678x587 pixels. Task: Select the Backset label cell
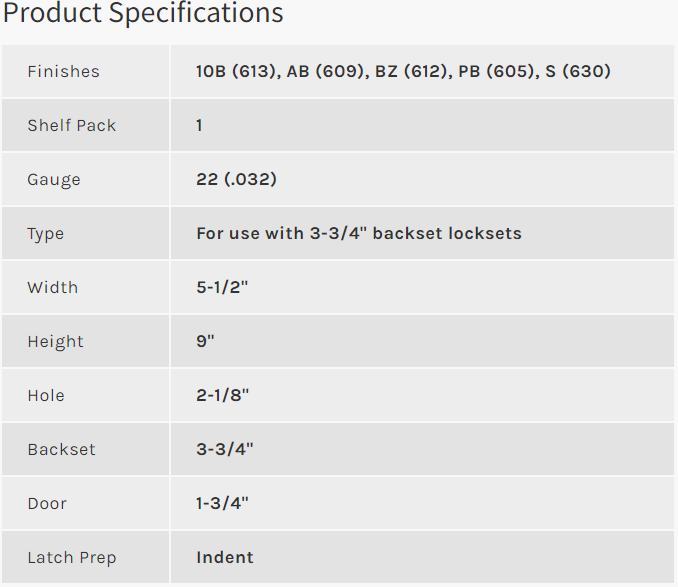[86, 450]
